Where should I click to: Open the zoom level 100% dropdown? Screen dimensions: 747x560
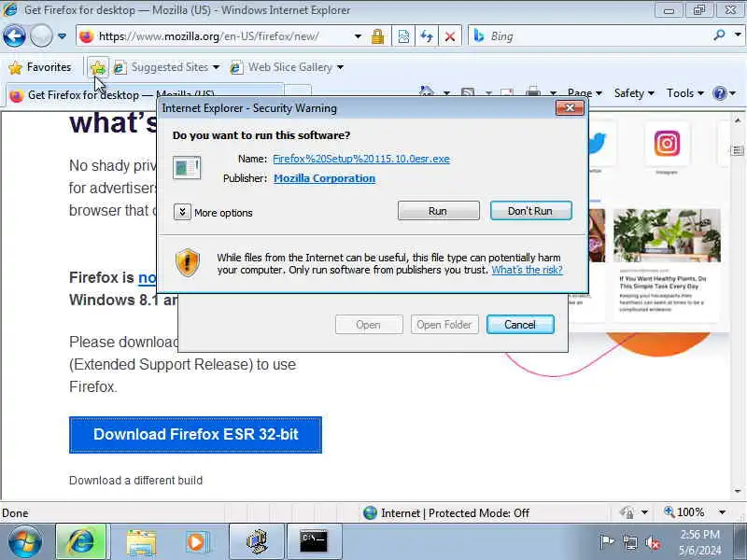pyautogui.click(x=722, y=512)
